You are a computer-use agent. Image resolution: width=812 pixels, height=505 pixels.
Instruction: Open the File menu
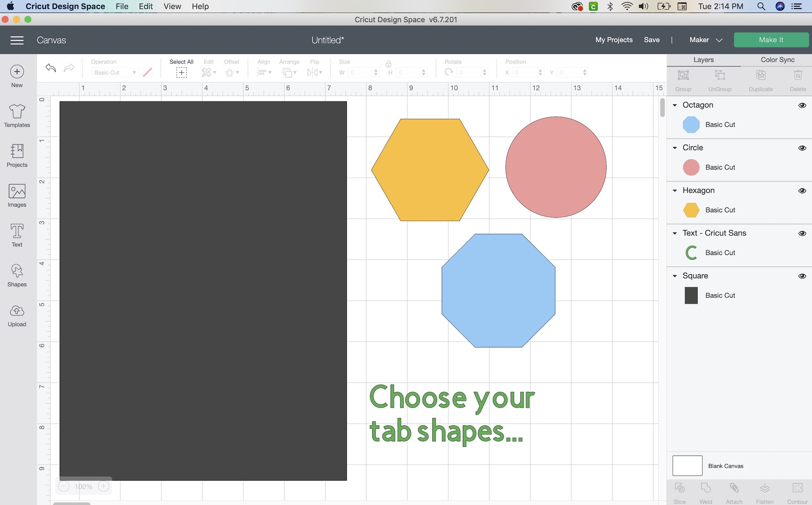pyautogui.click(x=122, y=6)
